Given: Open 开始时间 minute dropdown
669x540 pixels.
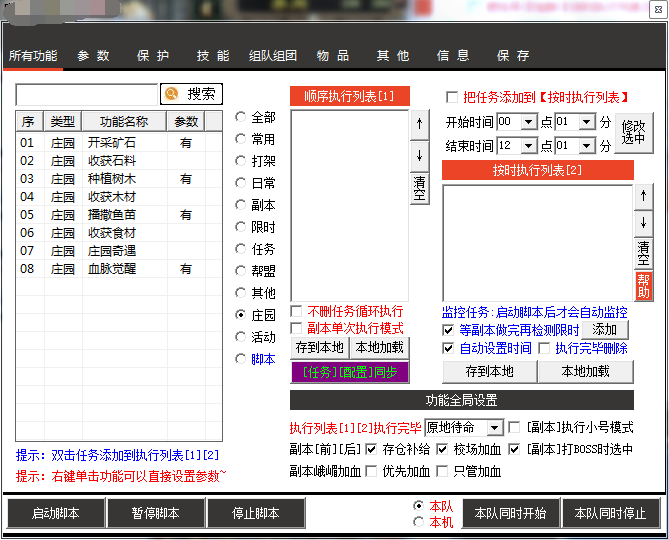Looking at the screenshot, I should tap(587, 122).
